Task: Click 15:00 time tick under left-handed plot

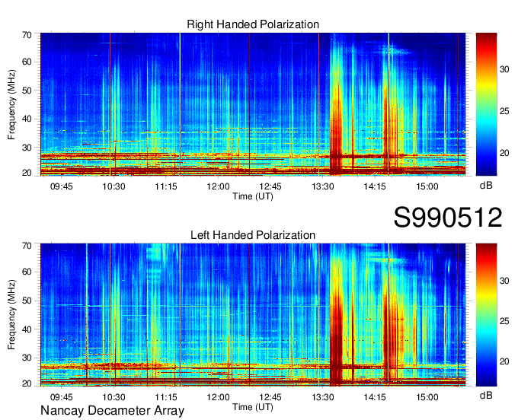Action: [x=427, y=397]
